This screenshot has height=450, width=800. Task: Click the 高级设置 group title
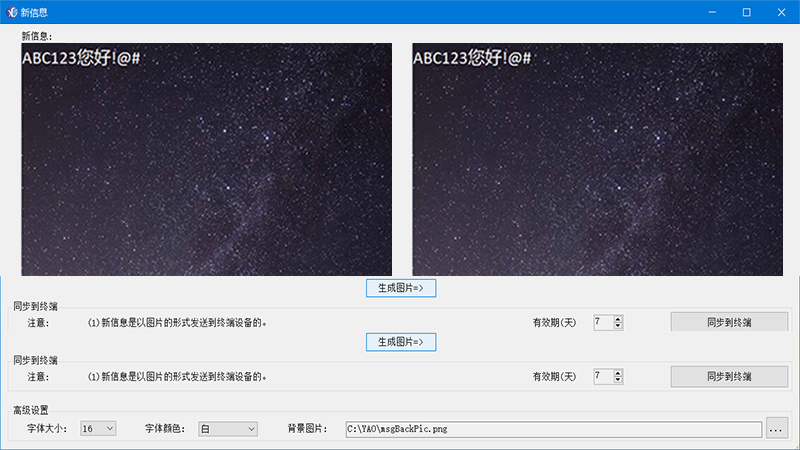(31, 410)
